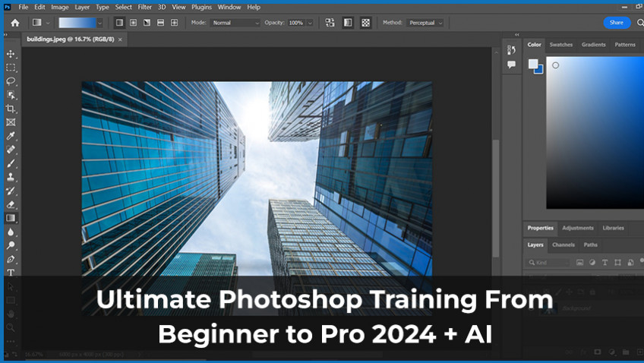Viewport: 644px width, 363px height.
Task: Select the Clone Stamp tool
Action: [11, 177]
